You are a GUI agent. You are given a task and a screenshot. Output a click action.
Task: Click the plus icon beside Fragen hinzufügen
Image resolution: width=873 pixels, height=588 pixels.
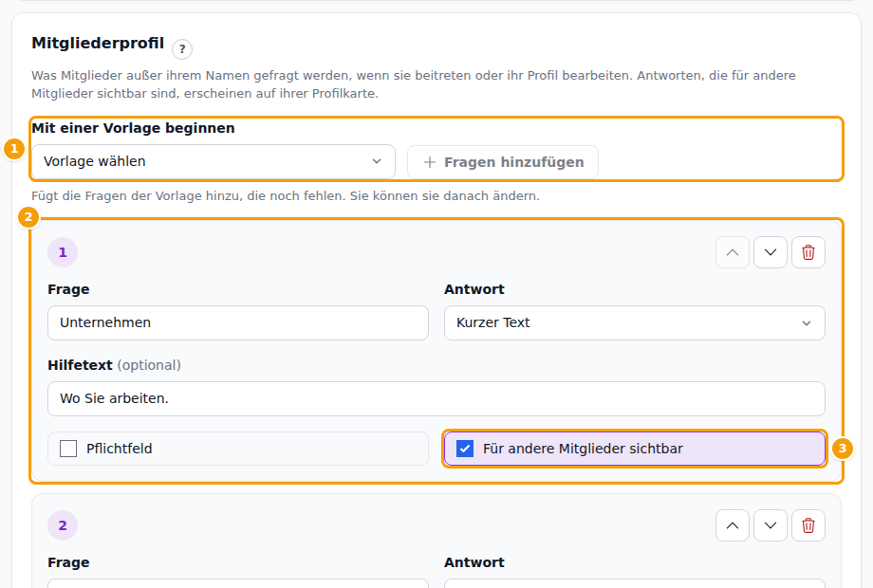coord(429,162)
